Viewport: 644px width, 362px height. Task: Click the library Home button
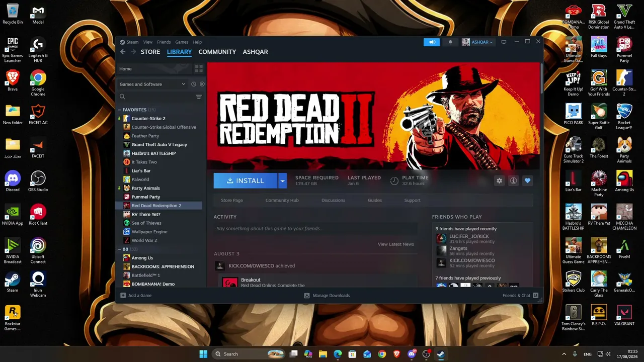click(154, 68)
